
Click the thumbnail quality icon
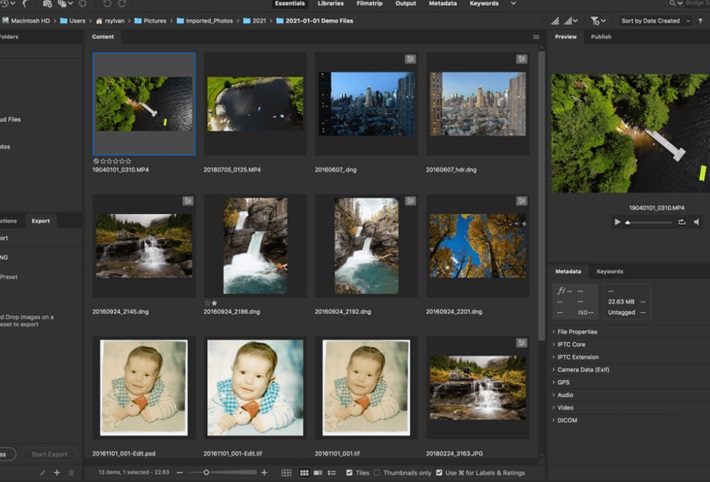[x=555, y=21]
